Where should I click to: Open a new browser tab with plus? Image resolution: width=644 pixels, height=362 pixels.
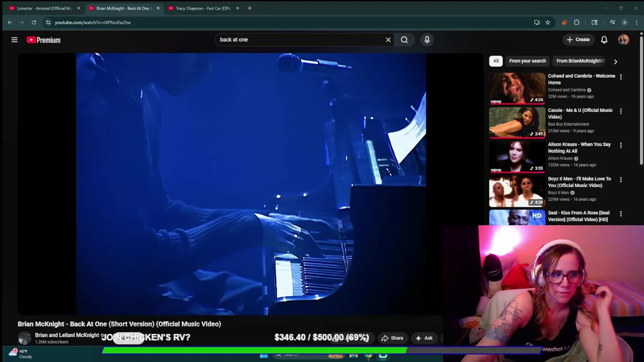coord(250,8)
